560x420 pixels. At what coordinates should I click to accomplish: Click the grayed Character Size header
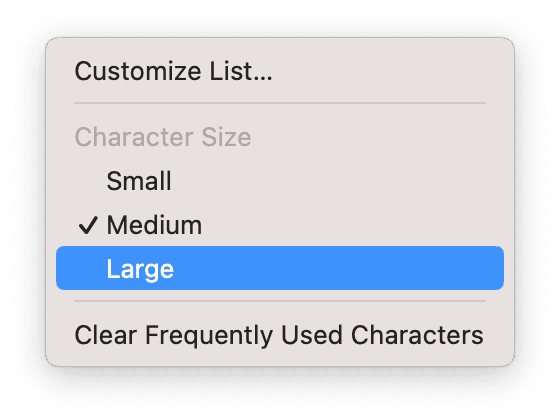click(163, 137)
